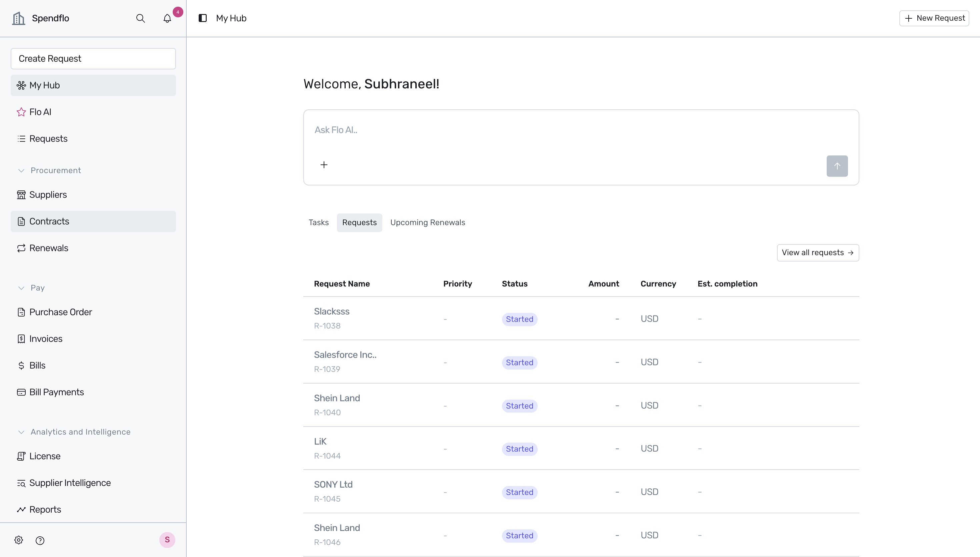Open Shein Land request R-1040
This screenshot has width=980, height=557.
(581, 405)
